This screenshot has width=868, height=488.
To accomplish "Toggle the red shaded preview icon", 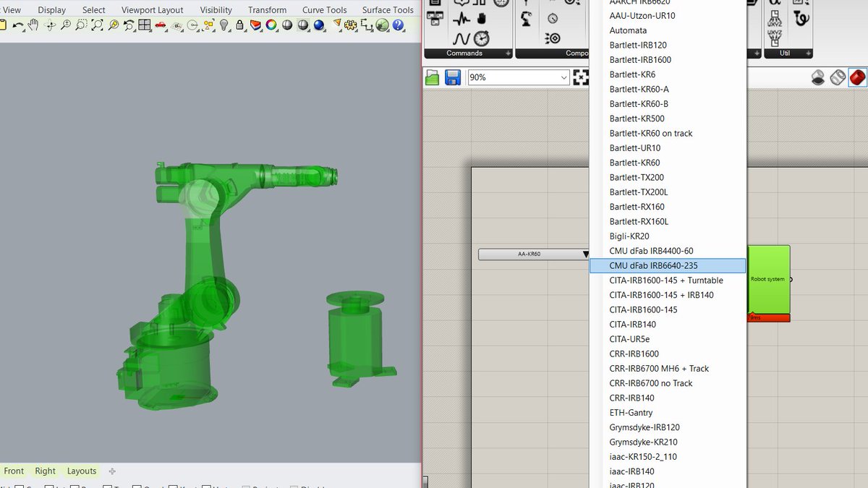I will [858, 77].
